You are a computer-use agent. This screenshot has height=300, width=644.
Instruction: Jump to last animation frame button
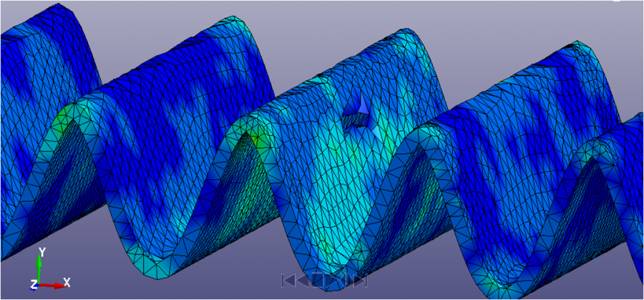[x=360, y=281]
